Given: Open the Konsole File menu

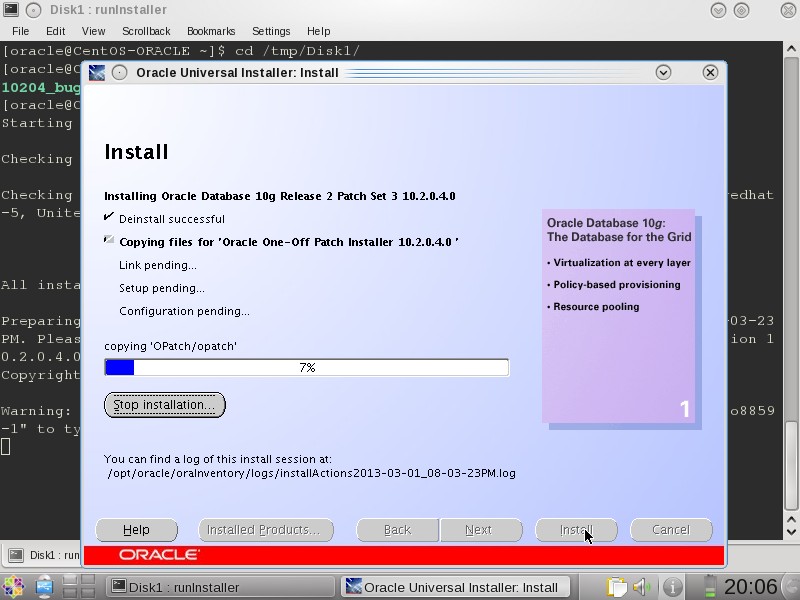Looking at the screenshot, I should click(20, 31).
